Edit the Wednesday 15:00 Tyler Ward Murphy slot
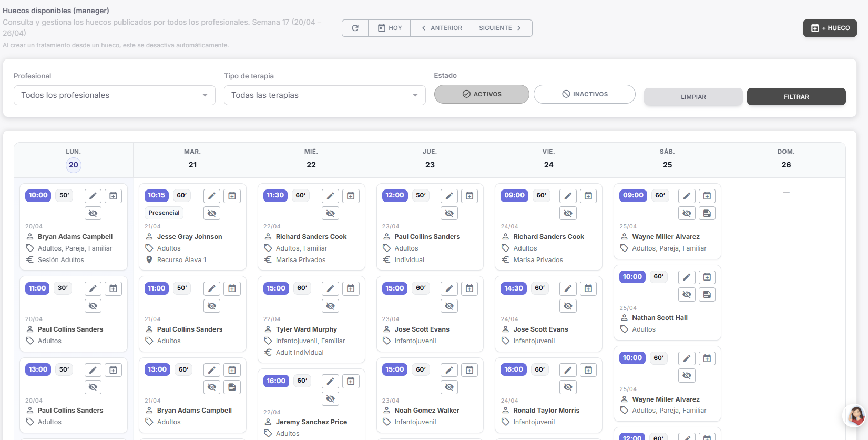The height and width of the screenshot is (440, 868). click(x=330, y=288)
